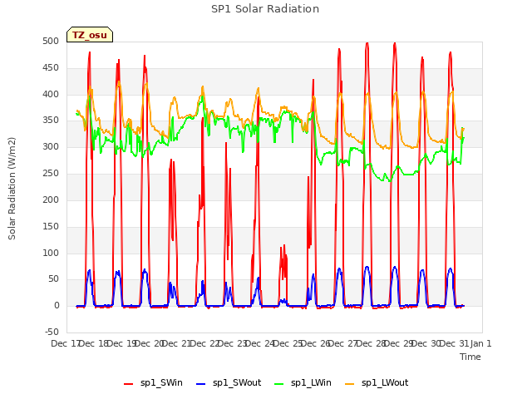
Task: Click the orange sp1_LWout legend color marker
Action: tap(349, 384)
